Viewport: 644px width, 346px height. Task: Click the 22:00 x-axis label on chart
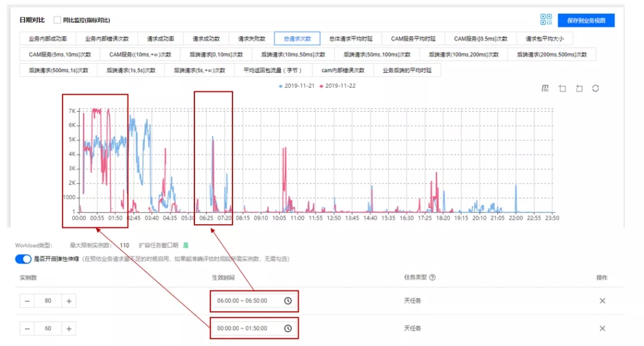click(516, 218)
